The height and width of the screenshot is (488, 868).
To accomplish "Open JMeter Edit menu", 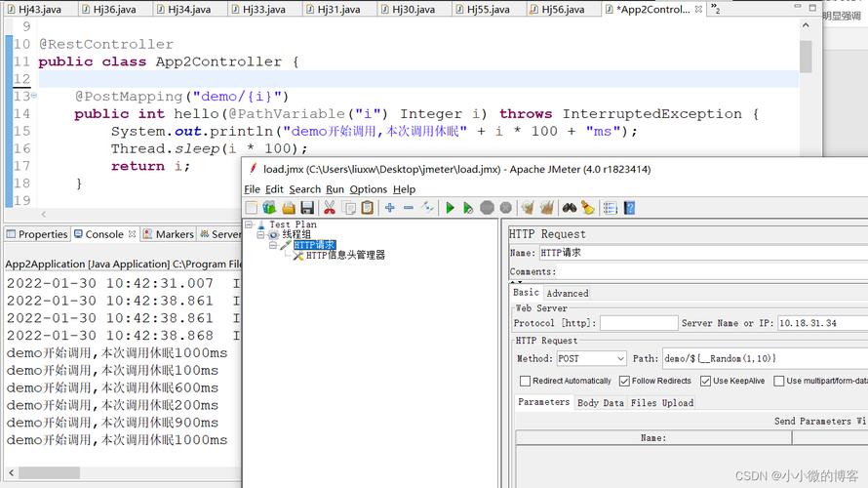I will (x=274, y=189).
